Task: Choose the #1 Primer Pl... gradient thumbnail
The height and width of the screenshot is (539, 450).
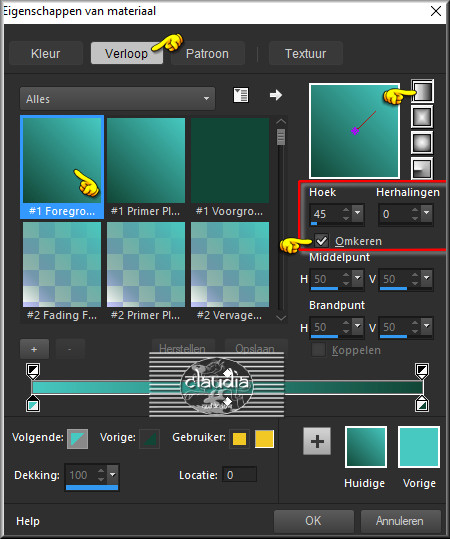Action: (x=146, y=167)
